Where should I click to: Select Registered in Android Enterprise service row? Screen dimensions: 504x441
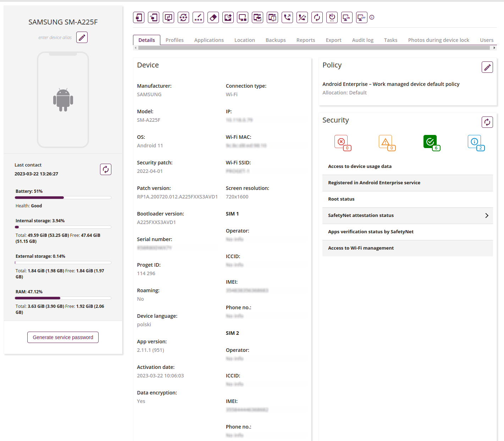408,183
